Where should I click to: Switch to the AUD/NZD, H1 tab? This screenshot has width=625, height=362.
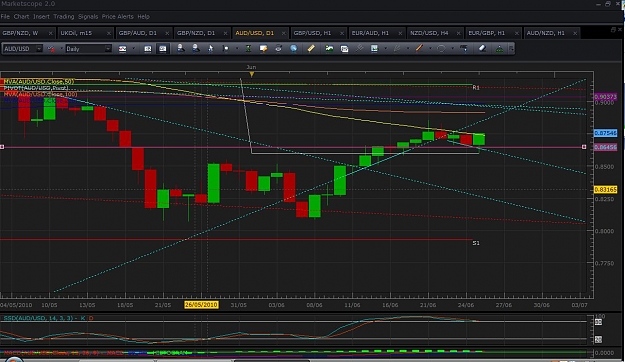pos(551,33)
